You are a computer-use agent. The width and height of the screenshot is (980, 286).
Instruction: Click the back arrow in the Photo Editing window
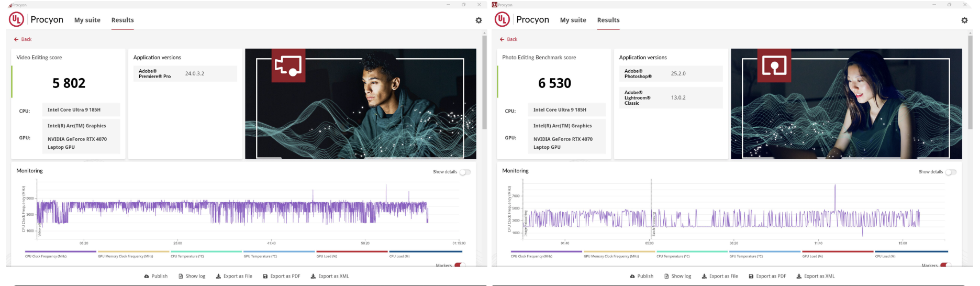coord(502,39)
